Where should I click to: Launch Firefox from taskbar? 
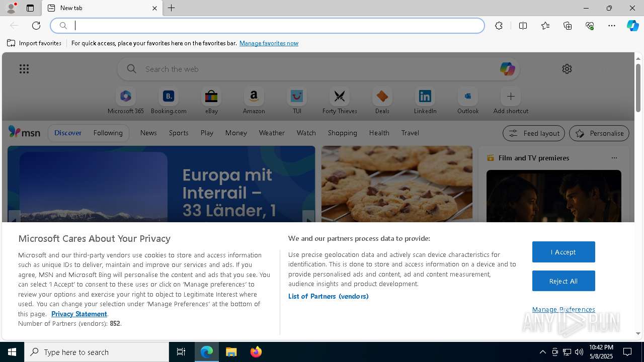256,352
